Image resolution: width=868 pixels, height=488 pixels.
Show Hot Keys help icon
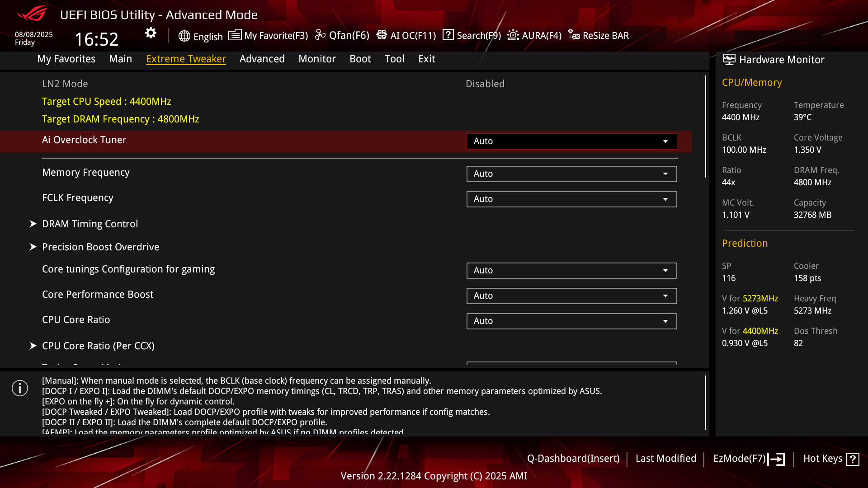853,459
